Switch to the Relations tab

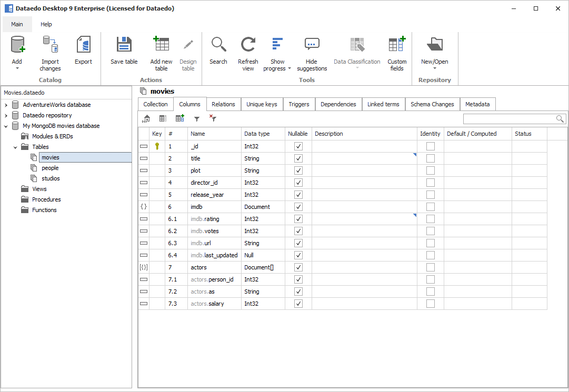click(223, 104)
